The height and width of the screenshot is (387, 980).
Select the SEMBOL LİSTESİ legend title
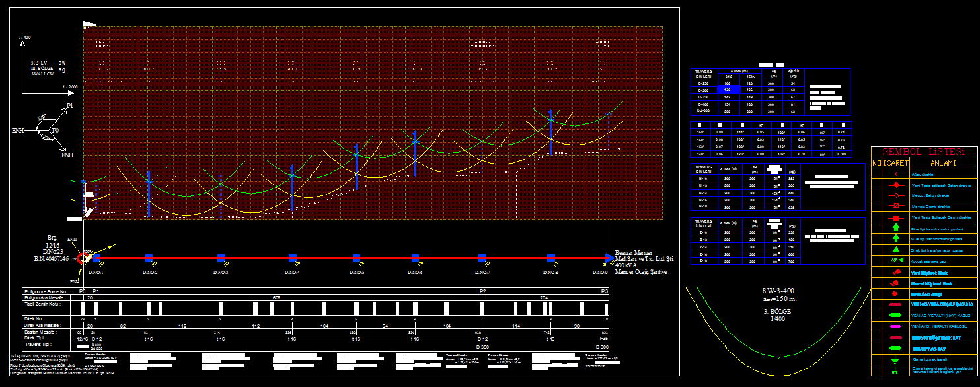click(923, 152)
